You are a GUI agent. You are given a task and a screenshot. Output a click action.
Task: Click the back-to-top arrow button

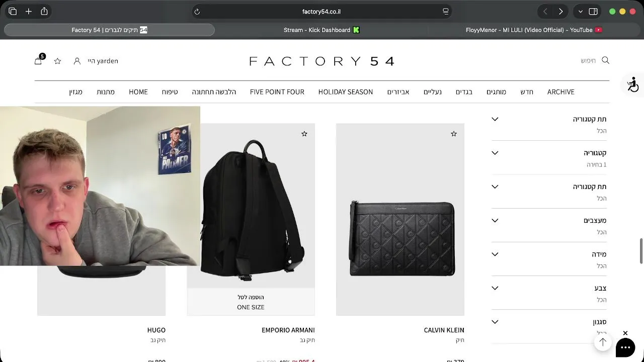603,342
